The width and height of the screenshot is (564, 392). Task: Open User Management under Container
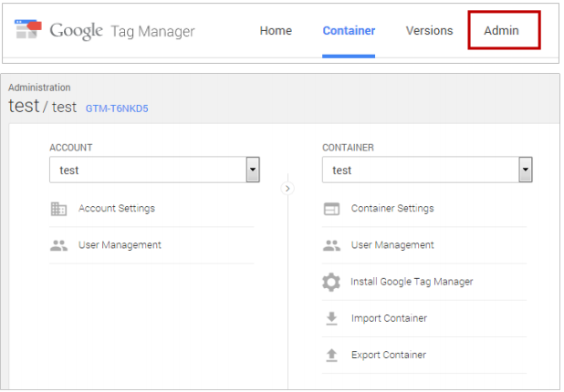point(392,245)
